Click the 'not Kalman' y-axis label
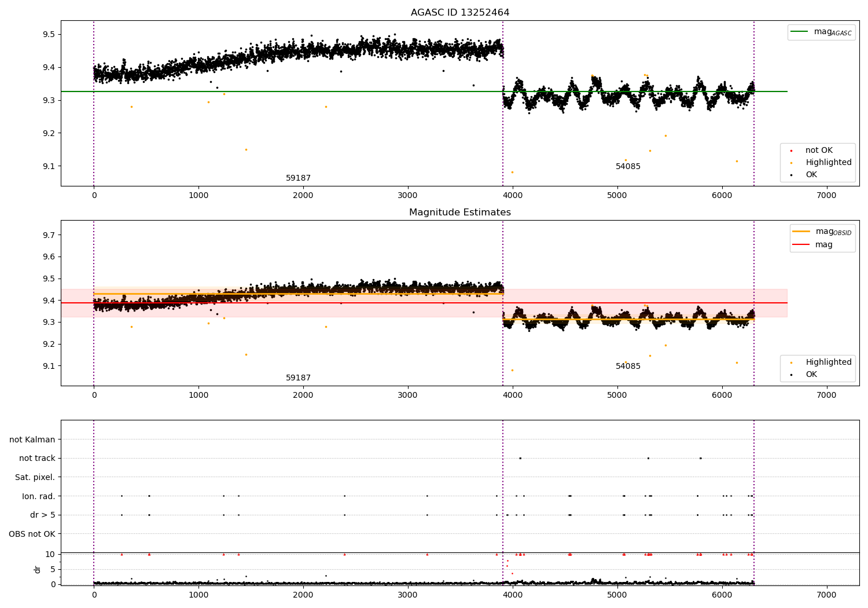This screenshot has width=868, height=608. [x=32, y=439]
